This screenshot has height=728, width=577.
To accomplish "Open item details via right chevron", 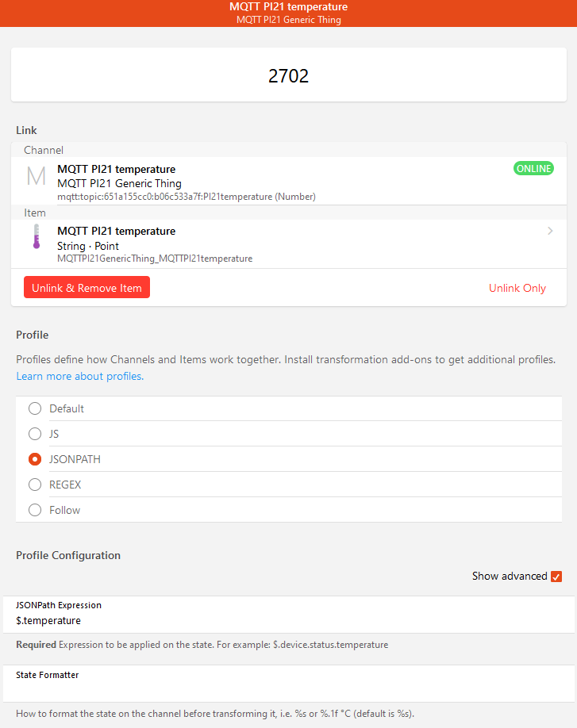I will 550,231.
